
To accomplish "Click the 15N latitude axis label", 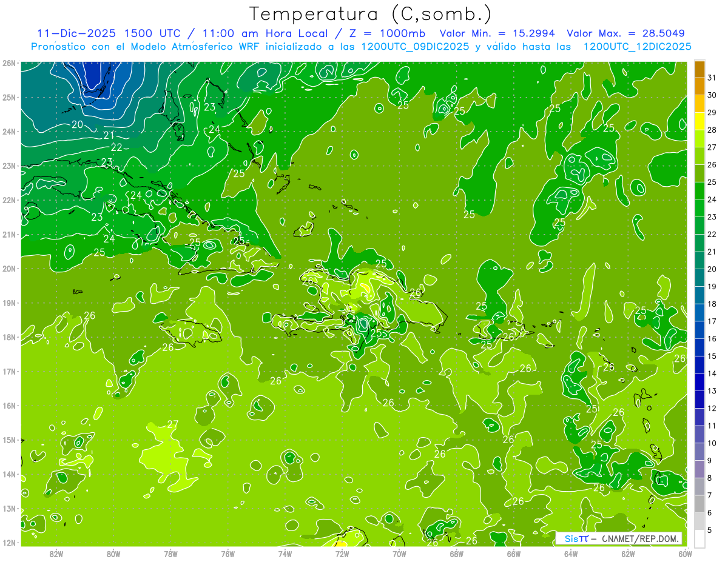I will pyautogui.click(x=9, y=440).
